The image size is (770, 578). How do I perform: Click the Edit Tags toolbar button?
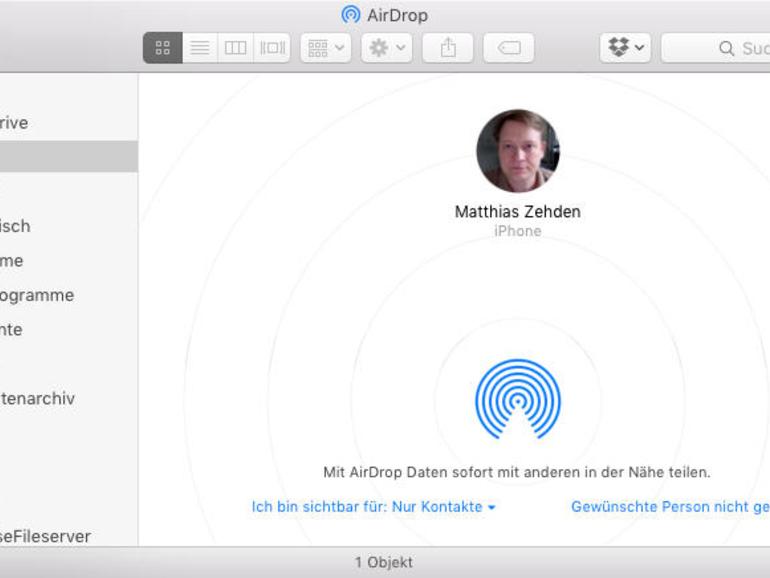(x=508, y=48)
